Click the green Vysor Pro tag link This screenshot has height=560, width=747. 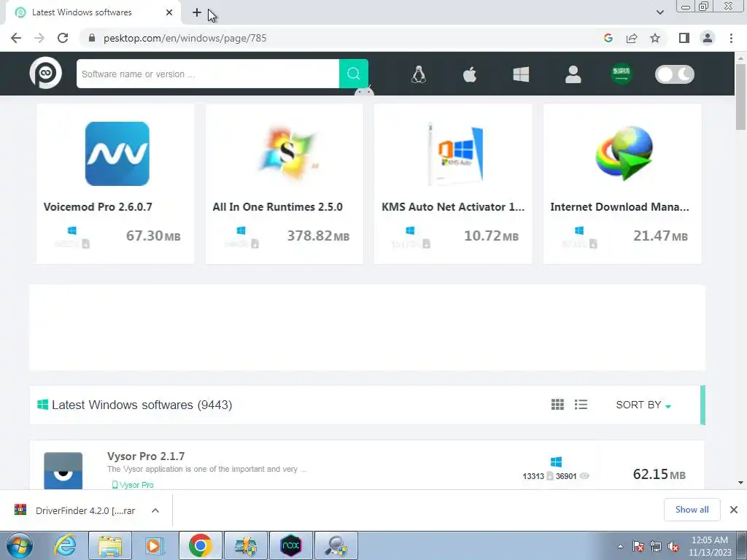(x=133, y=485)
